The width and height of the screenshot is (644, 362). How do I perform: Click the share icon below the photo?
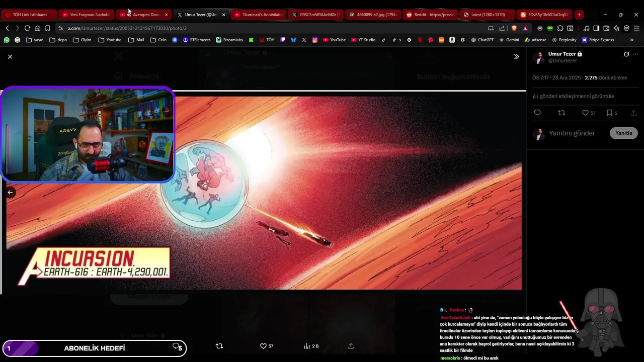(x=351, y=346)
